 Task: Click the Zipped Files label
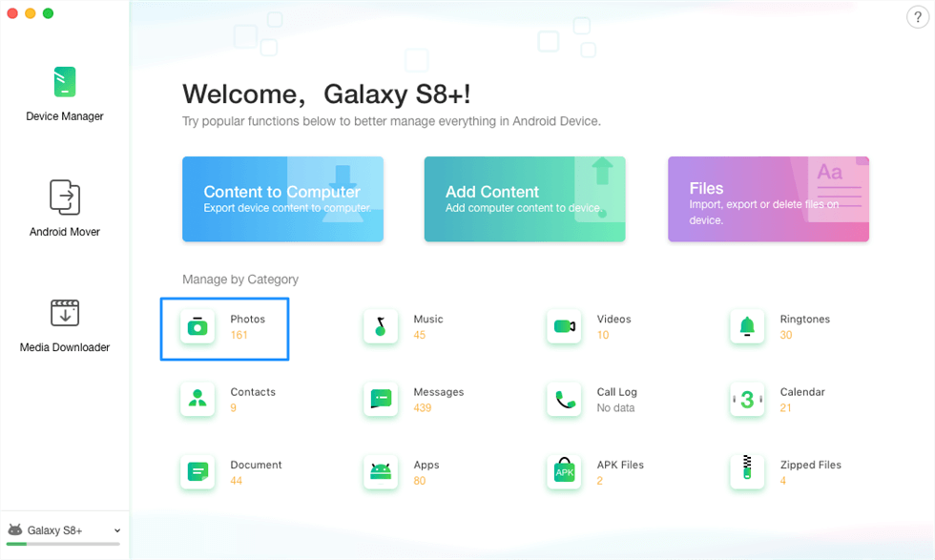[x=810, y=465]
